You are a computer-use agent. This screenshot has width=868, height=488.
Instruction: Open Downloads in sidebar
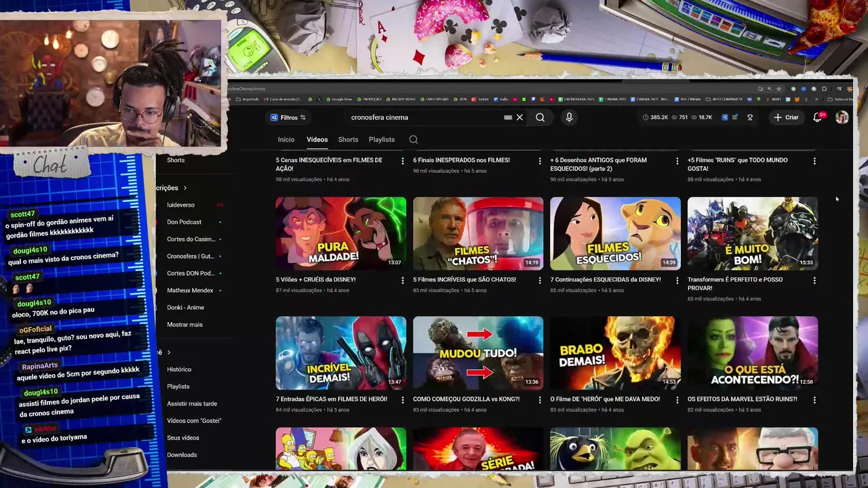pyautogui.click(x=182, y=455)
